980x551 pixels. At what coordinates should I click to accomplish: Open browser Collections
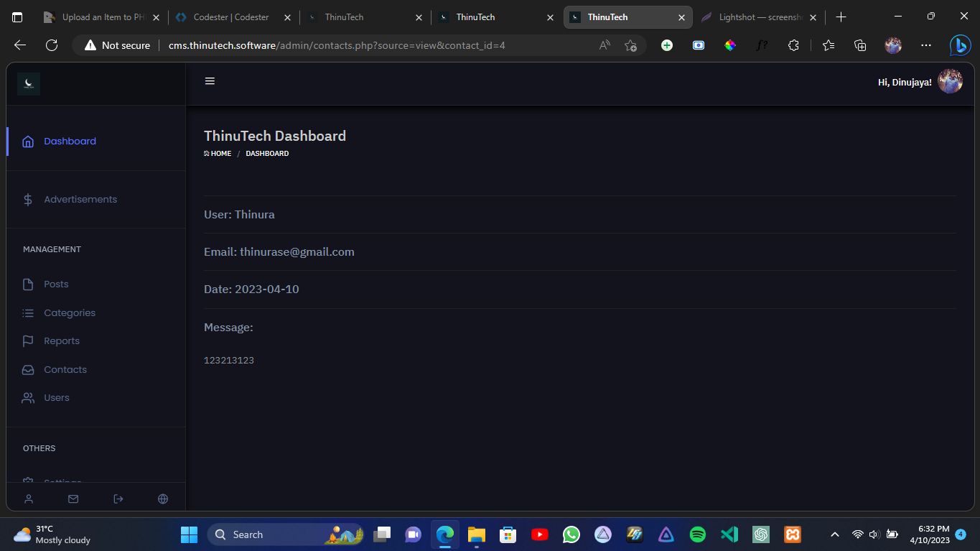860,45
